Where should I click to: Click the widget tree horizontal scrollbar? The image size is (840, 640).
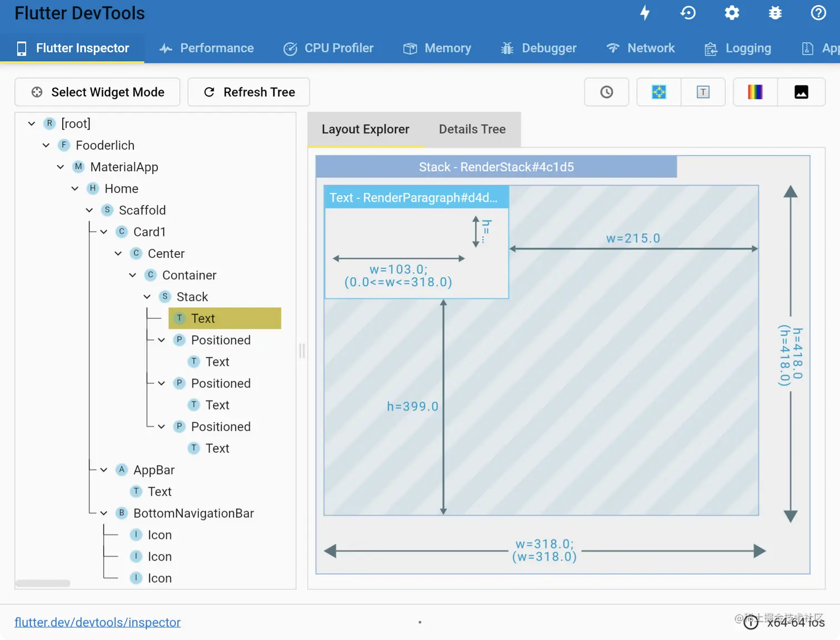pyautogui.click(x=43, y=583)
